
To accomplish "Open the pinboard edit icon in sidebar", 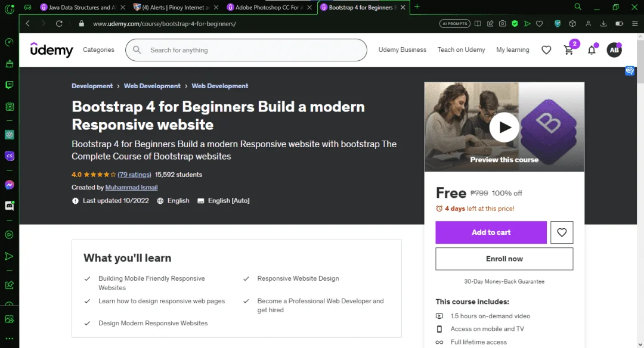I will pos(9,285).
